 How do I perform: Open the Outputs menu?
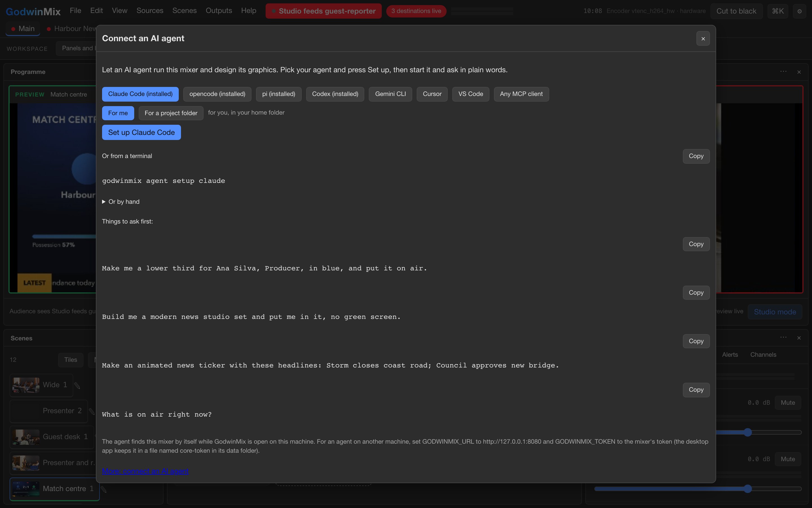(219, 11)
